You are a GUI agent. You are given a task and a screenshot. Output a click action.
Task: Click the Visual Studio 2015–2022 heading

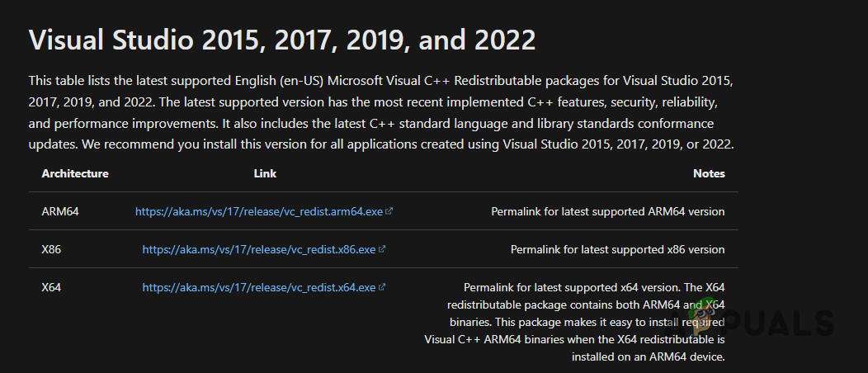point(282,39)
